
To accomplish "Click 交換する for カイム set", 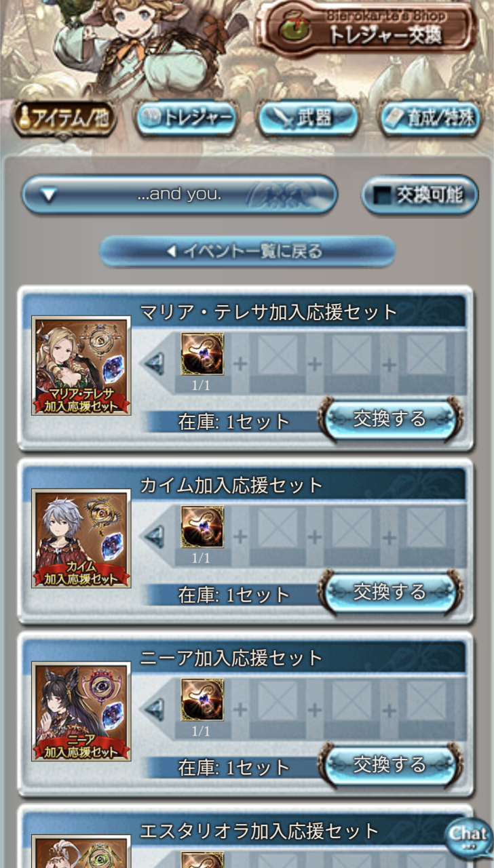I will 390,592.
